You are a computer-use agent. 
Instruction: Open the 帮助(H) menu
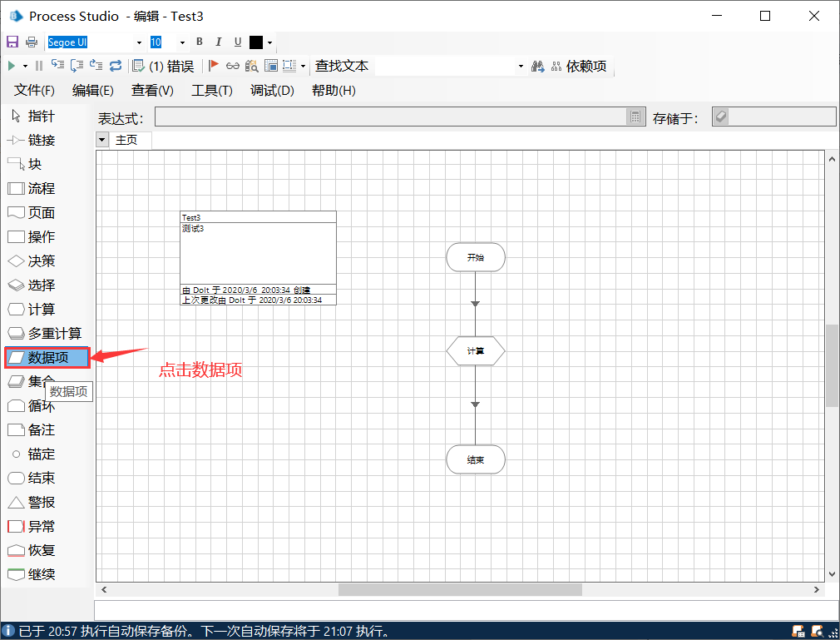coord(334,91)
